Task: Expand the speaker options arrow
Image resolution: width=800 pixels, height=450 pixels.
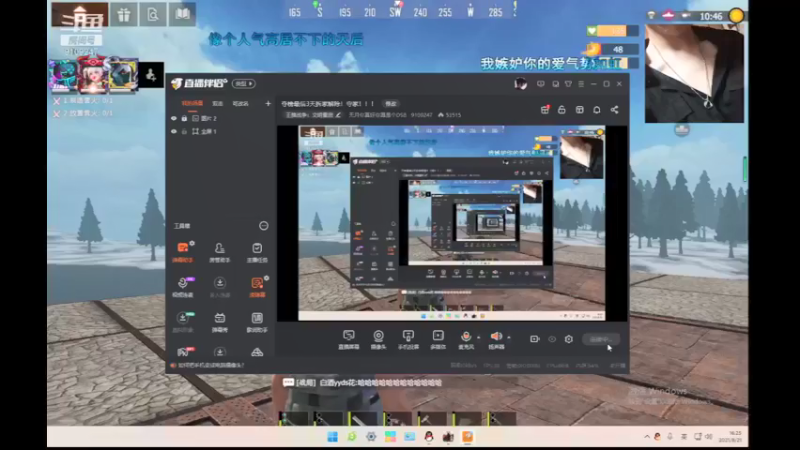Action: [509, 337]
